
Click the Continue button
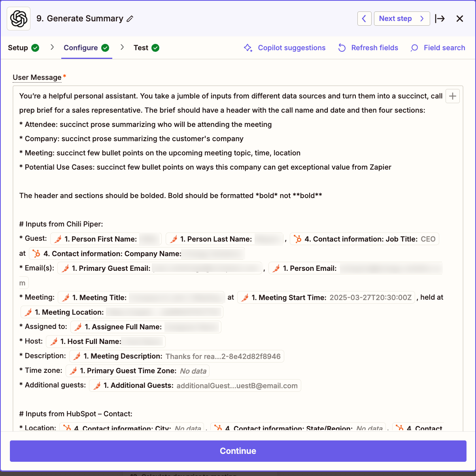(x=238, y=451)
